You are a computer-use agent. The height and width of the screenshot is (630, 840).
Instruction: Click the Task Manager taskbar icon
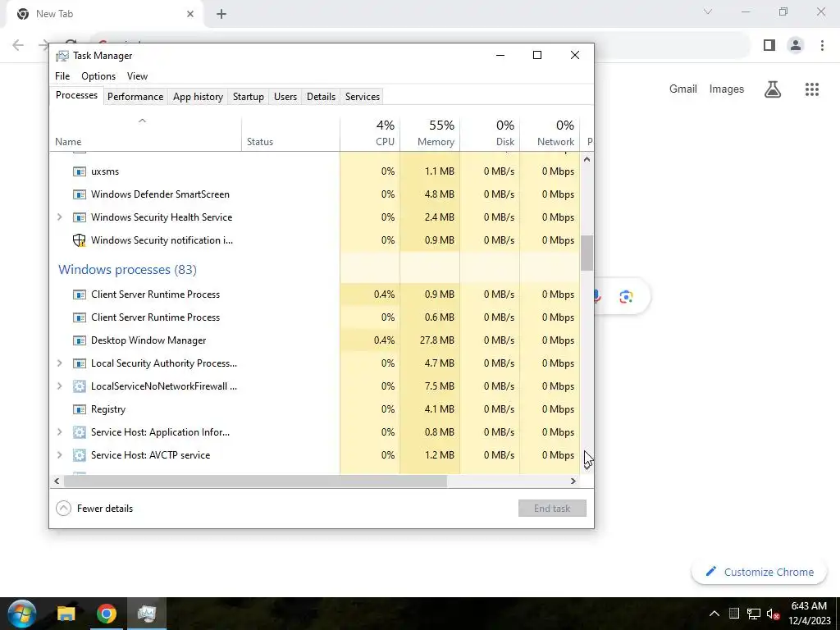click(x=146, y=614)
